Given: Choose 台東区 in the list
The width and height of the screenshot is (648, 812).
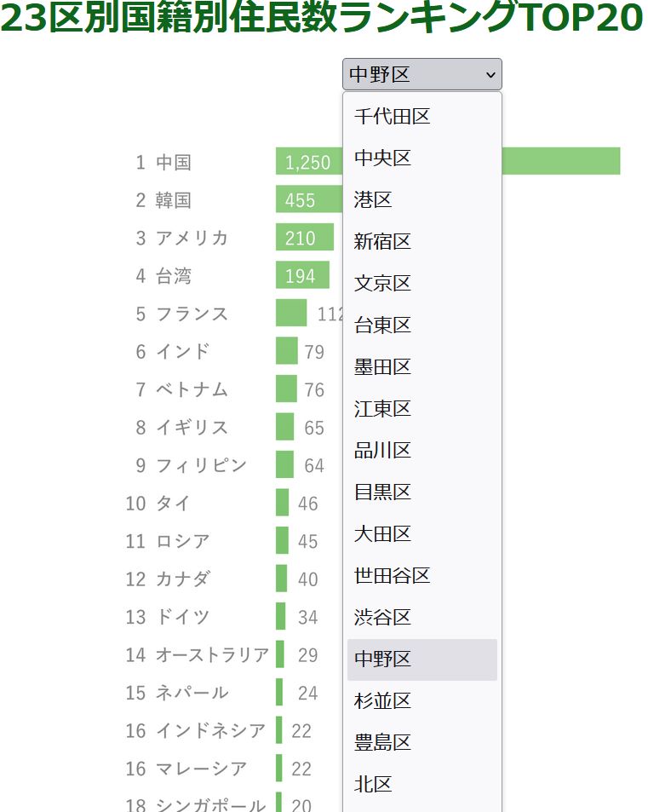Looking at the screenshot, I should click(421, 325).
